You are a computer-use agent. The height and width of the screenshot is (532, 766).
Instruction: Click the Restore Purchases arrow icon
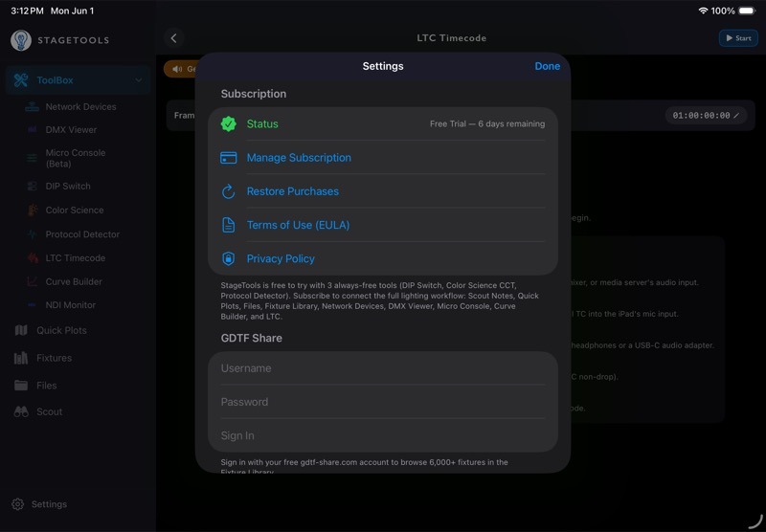tap(228, 191)
